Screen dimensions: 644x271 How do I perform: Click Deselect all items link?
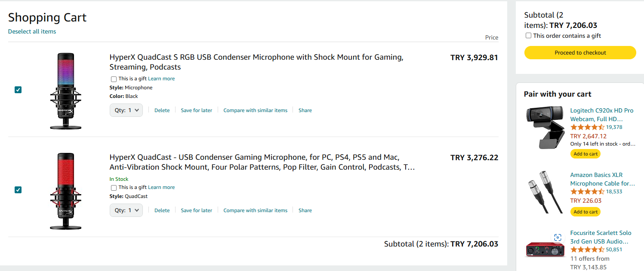point(32,31)
